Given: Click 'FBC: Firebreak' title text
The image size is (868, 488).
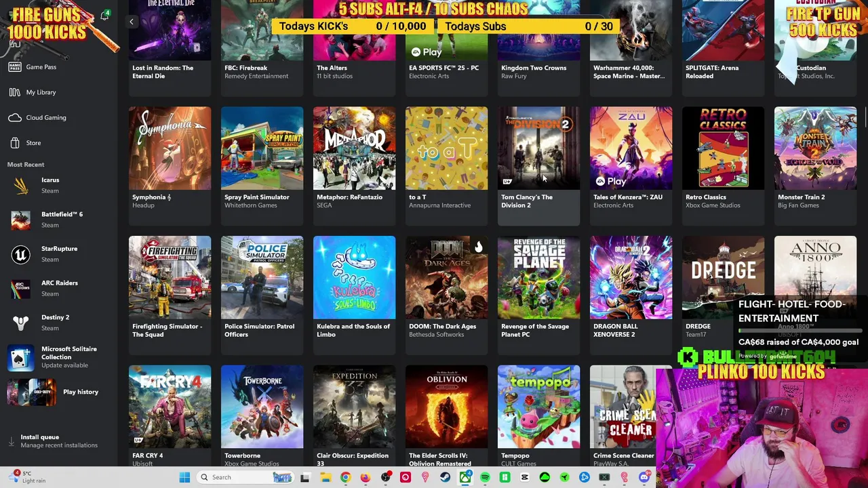Looking at the screenshot, I should point(245,68).
